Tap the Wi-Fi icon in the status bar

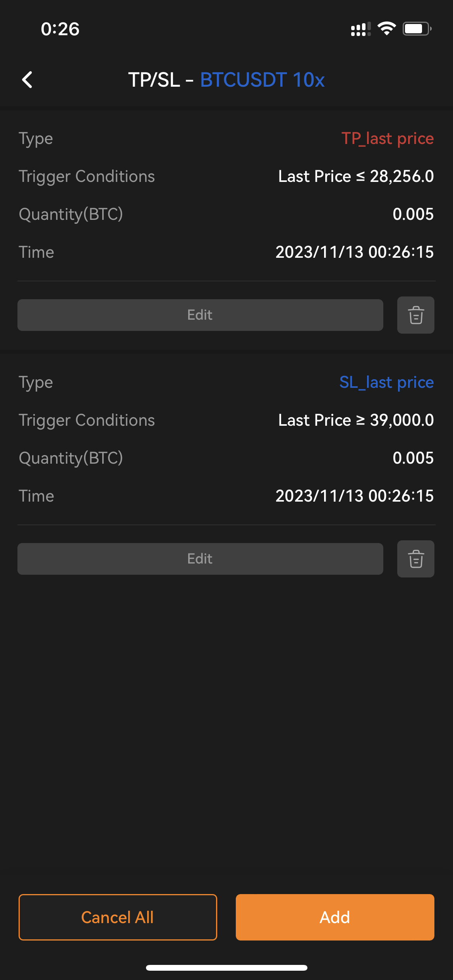click(x=386, y=29)
